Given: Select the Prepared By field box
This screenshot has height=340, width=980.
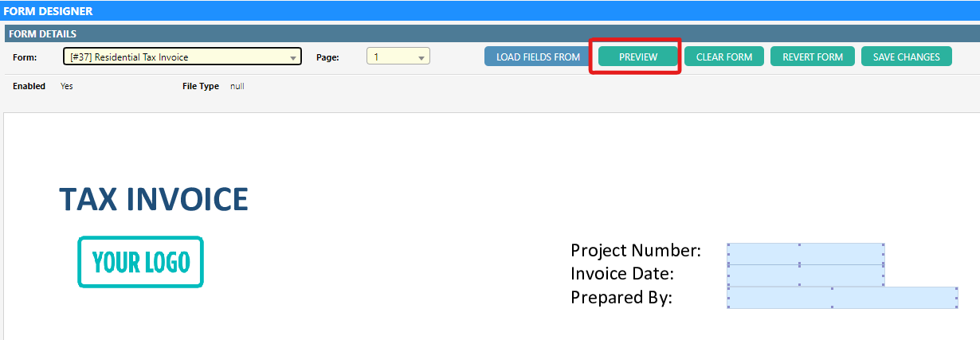Looking at the screenshot, I should pyautogui.click(x=842, y=298).
